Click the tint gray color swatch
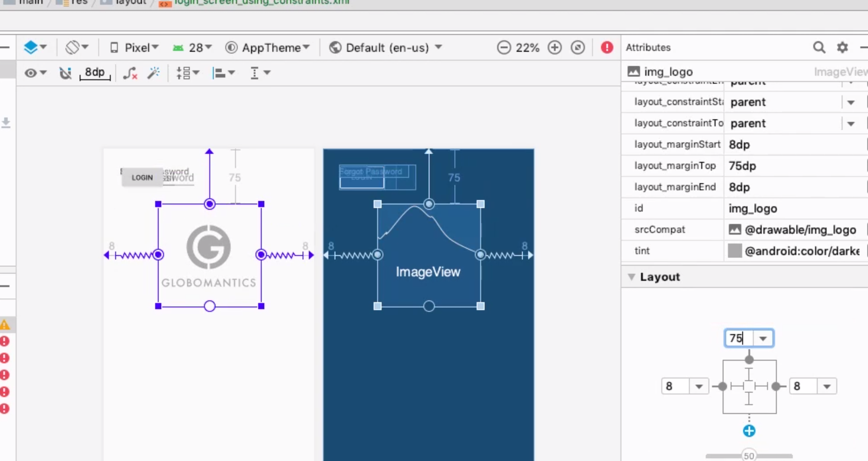This screenshot has width=868, height=461. [735, 251]
